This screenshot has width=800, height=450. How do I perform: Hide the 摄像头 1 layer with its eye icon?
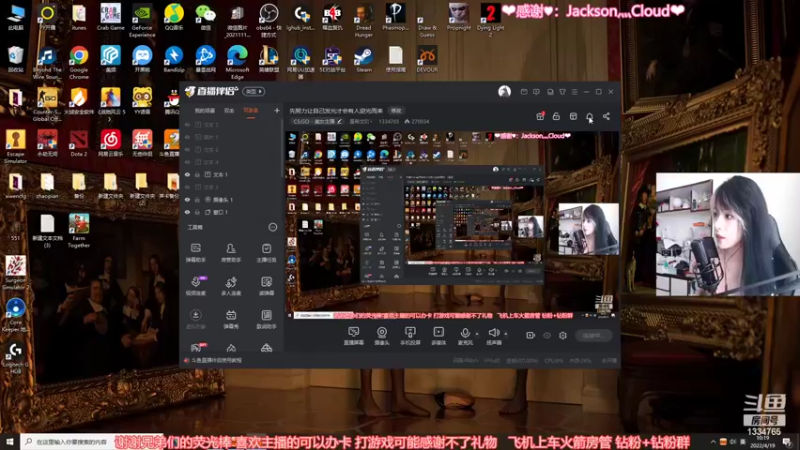187,199
